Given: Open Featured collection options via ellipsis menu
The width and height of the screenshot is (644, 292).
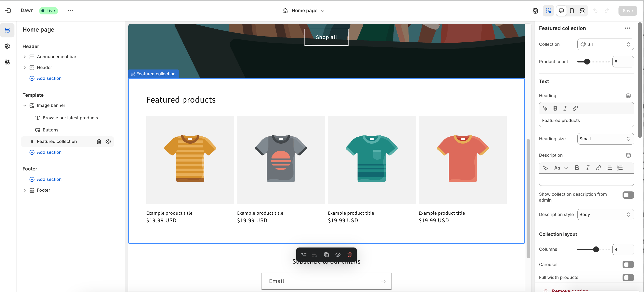Looking at the screenshot, I should pyautogui.click(x=628, y=28).
